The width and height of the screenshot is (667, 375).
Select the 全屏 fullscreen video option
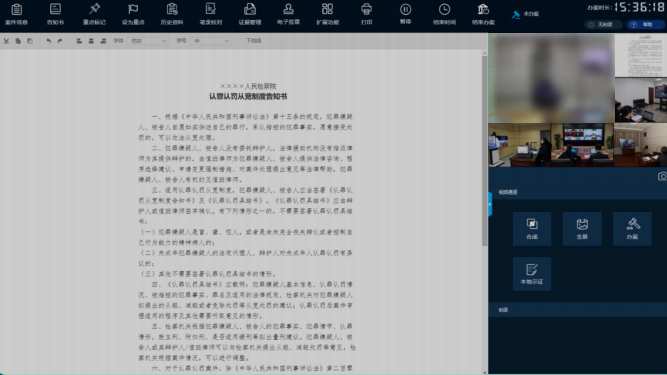(x=582, y=229)
